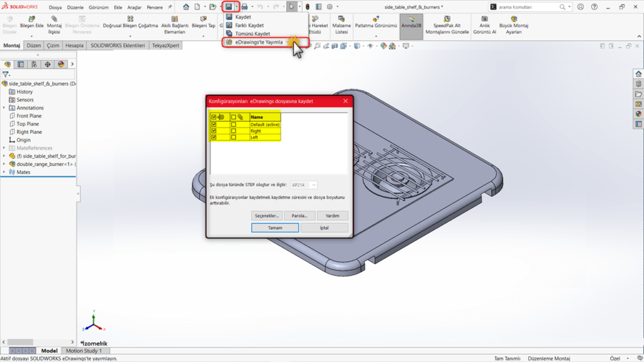Click the Save (Kaydet) toolbar icon
The height and width of the screenshot is (362, 644).
tap(229, 7)
